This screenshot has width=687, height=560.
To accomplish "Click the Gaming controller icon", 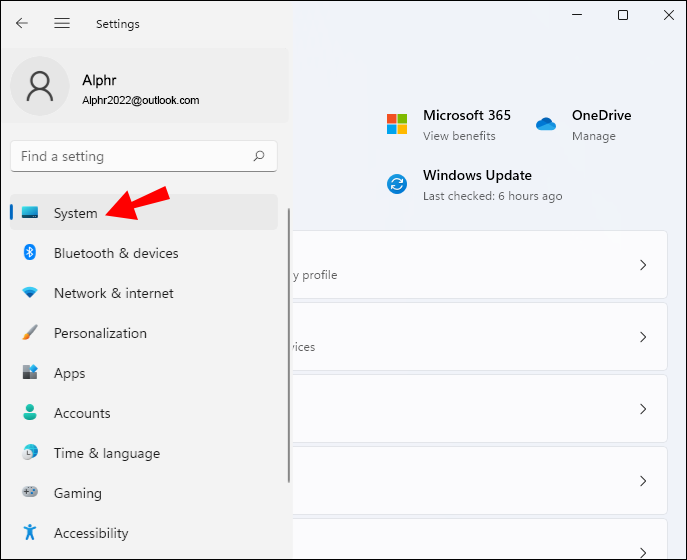I will point(30,493).
